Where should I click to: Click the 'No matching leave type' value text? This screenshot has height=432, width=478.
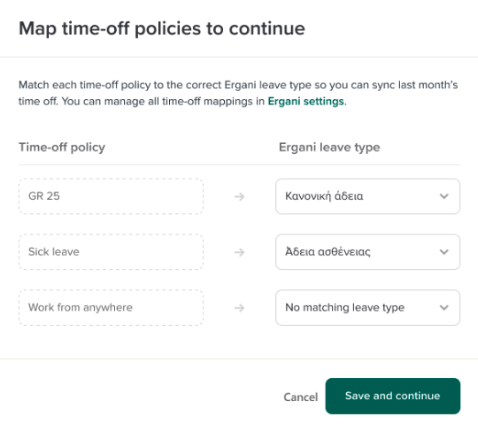pos(345,307)
